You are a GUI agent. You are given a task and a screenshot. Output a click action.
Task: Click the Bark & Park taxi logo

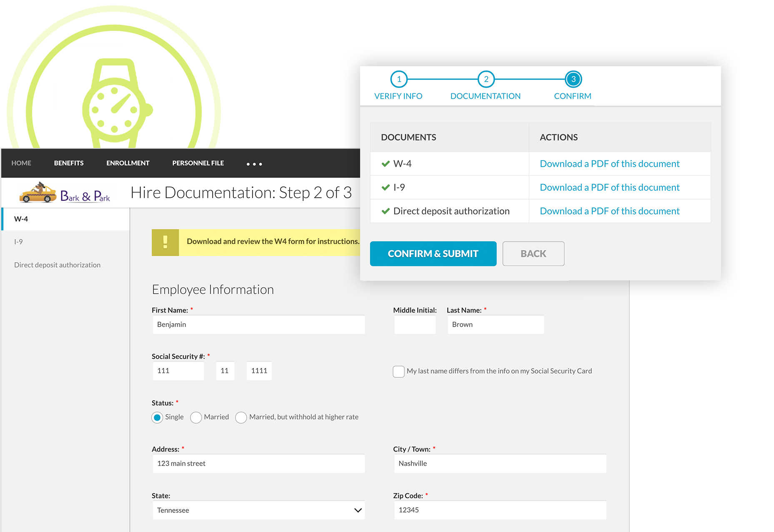65,193
